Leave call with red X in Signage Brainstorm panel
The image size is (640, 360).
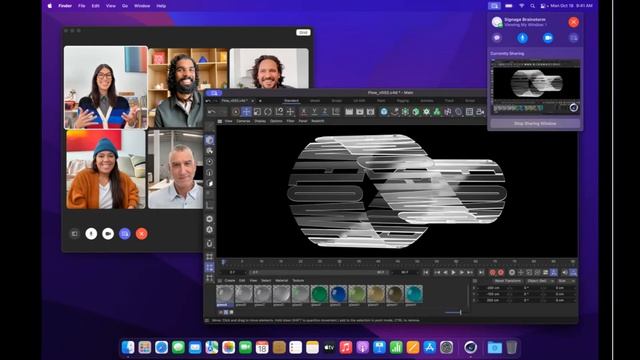point(573,22)
